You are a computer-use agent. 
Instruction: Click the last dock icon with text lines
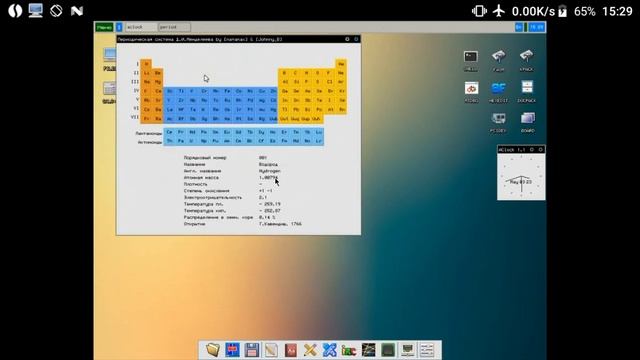pyautogui.click(x=427, y=350)
